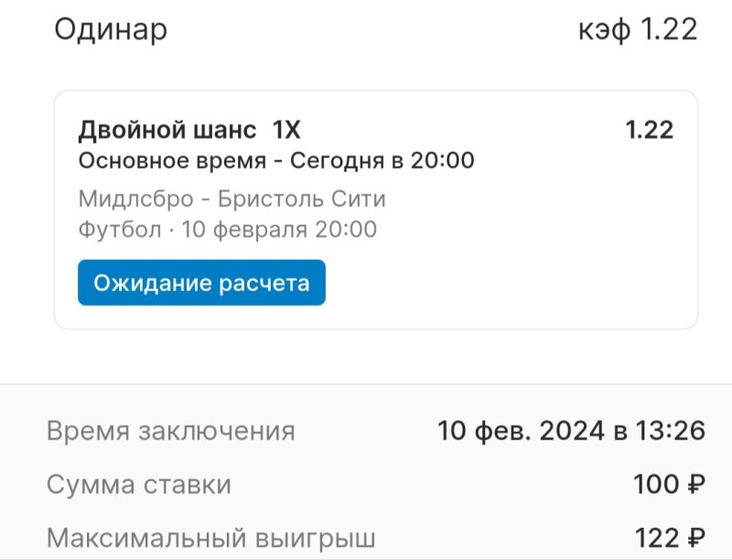Click the 'Сумма ставки' row label
The width and height of the screenshot is (732, 560).
(x=139, y=484)
